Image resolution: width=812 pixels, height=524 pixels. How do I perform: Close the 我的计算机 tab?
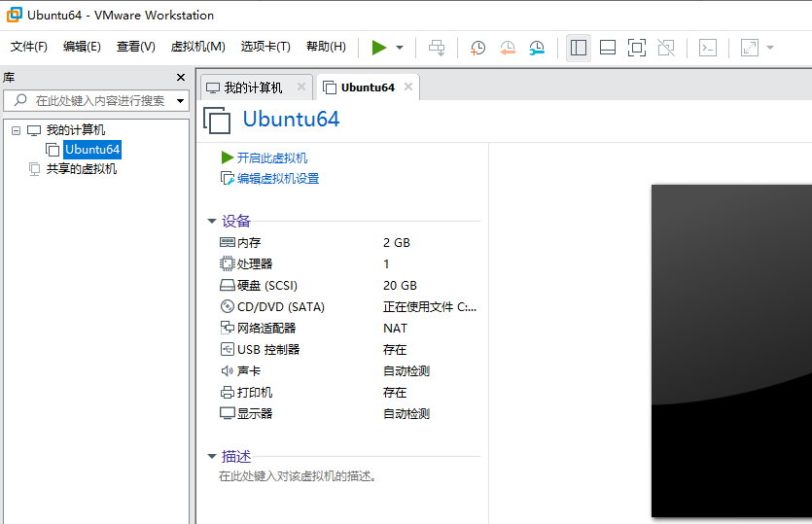click(301, 87)
